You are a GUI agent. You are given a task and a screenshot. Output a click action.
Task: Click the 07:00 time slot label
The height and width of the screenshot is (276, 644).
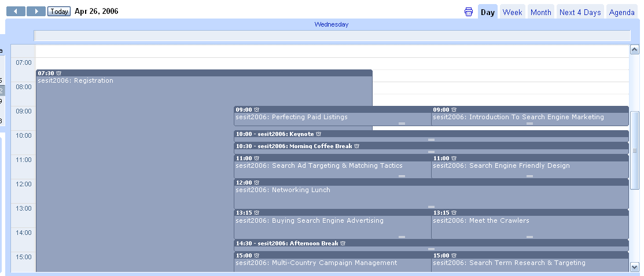click(x=23, y=63)
